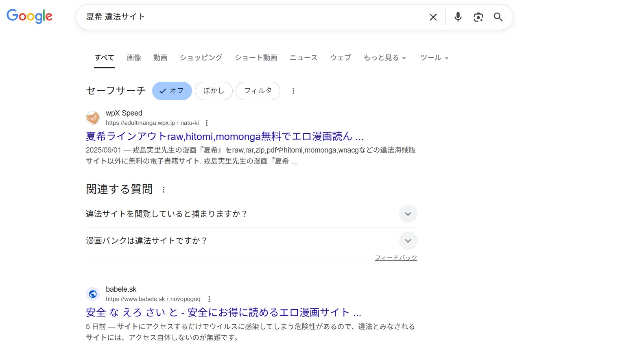Clear the search box with X icon

(433, 17)
